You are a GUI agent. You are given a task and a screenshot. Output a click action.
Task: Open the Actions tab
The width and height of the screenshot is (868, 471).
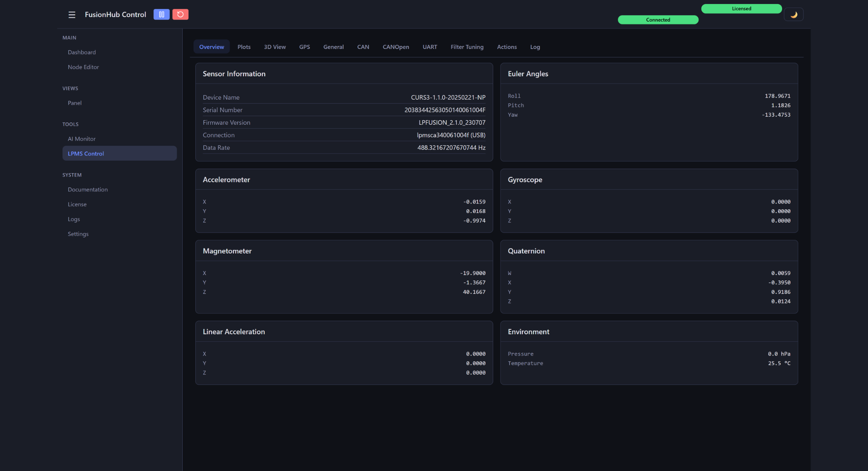click(x=507, y=47)
